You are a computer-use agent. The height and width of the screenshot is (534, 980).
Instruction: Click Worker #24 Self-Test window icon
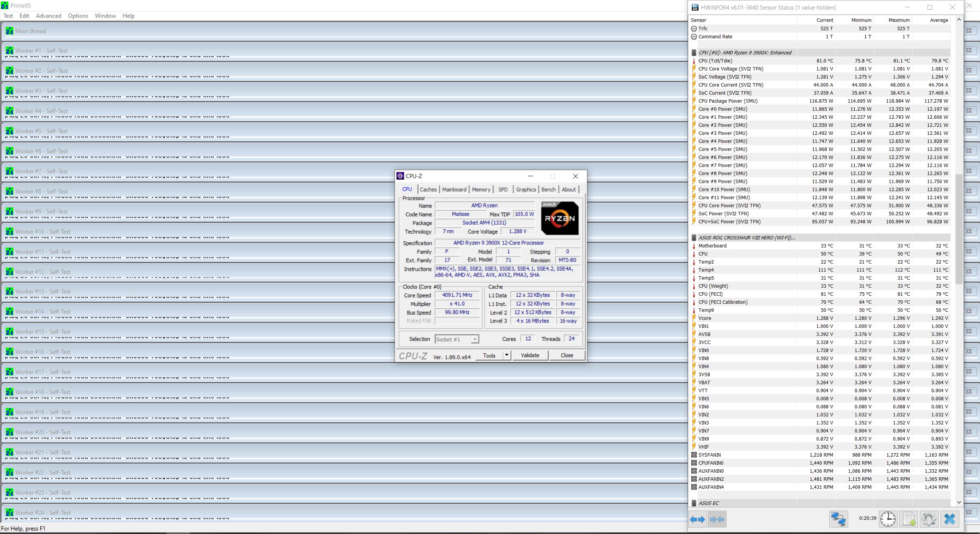(x=10, y=513)
